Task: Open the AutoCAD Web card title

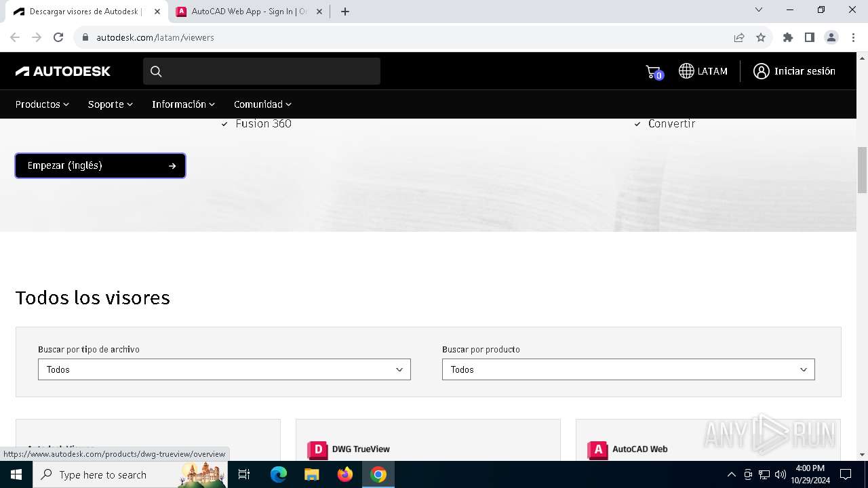Action: (640, 449)
